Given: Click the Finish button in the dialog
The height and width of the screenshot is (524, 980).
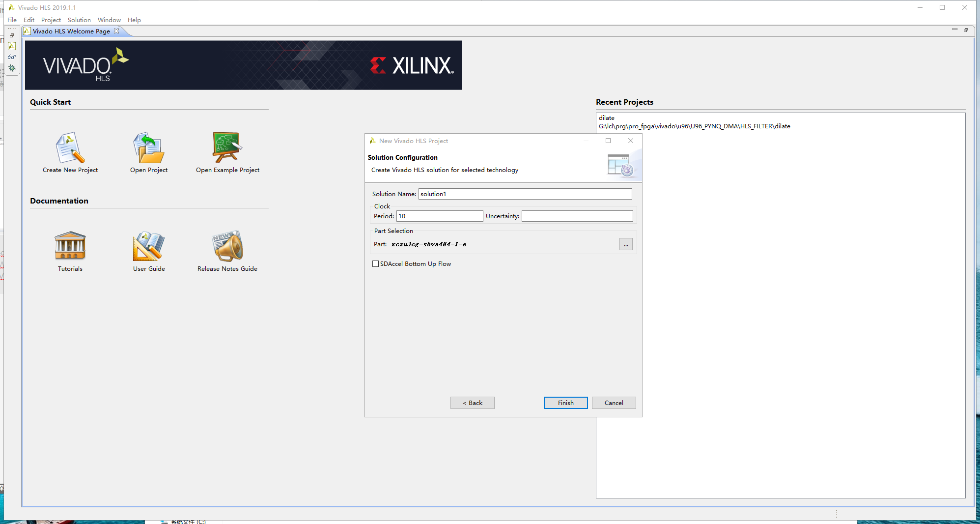Looking at the screenshot, I should coord(565,403).
